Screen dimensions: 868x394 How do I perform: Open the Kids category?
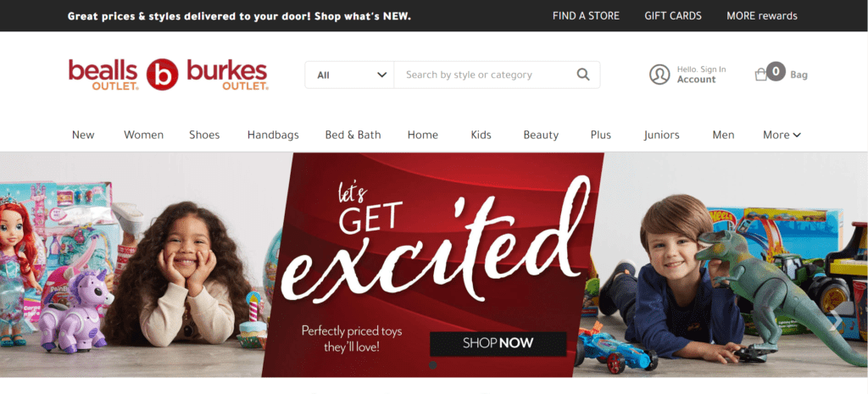pyautogui.click(x=481, y=135)
